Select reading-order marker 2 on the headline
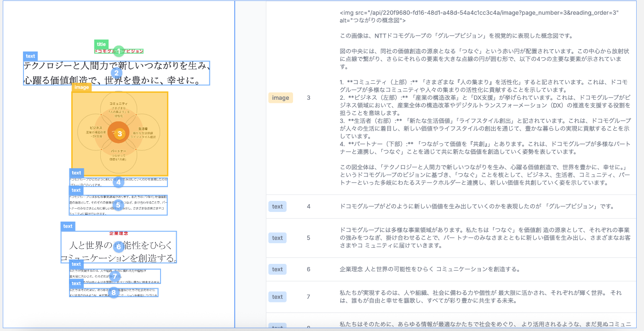The image size is (644, 331). (x=117, y=73)
